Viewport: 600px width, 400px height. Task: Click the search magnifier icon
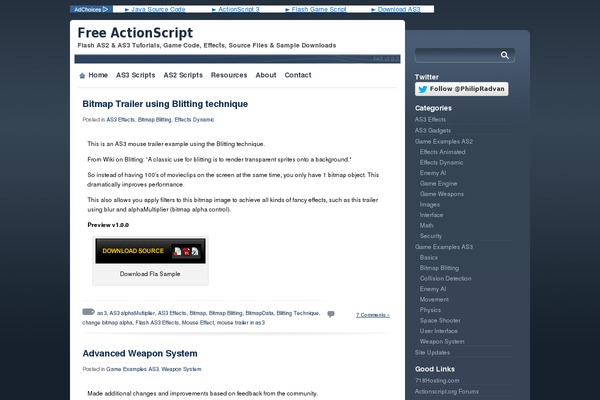point(505,55)
